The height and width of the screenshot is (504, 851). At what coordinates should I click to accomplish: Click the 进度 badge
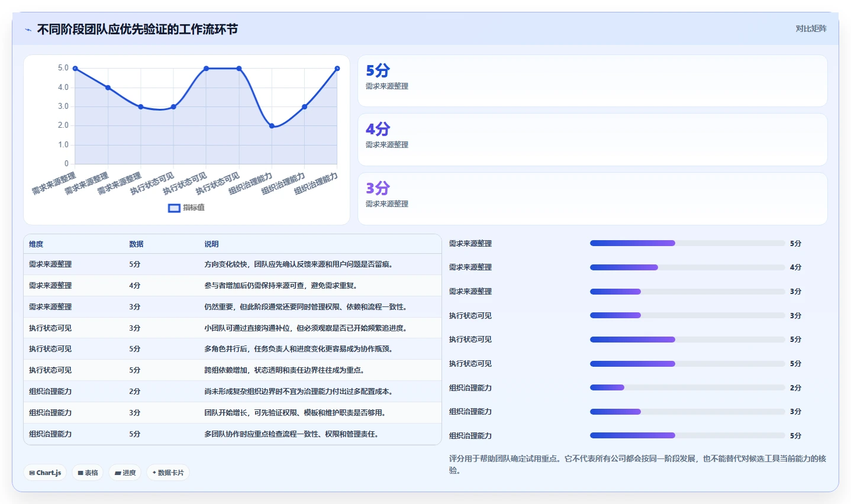[125, 473]
